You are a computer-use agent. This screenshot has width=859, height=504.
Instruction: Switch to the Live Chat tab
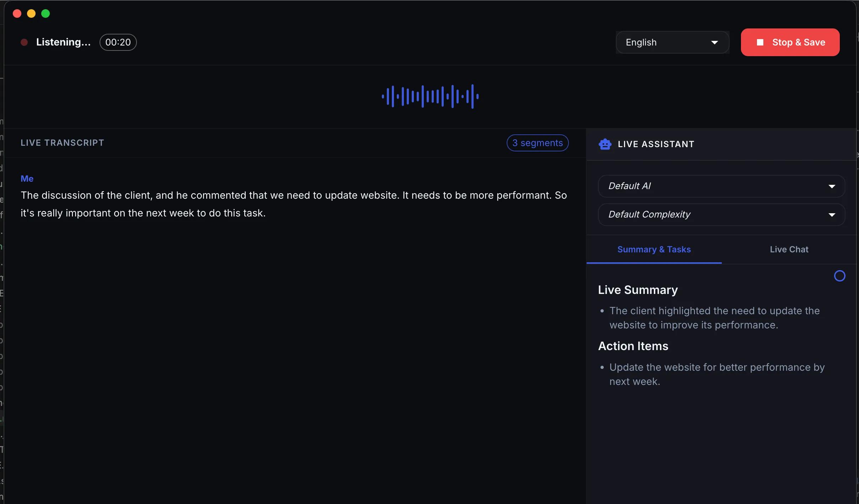tap(789, 249)
